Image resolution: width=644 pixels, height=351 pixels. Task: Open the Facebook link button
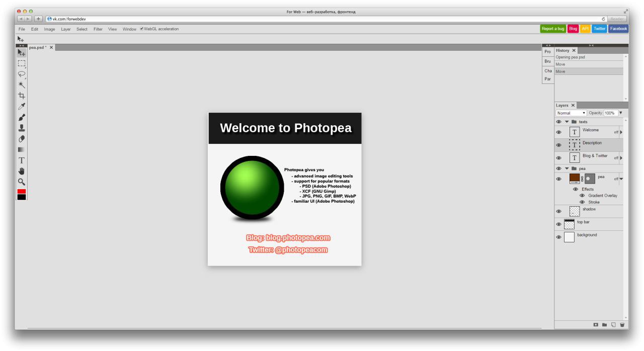pyautogui.click(x=618, y=29)
